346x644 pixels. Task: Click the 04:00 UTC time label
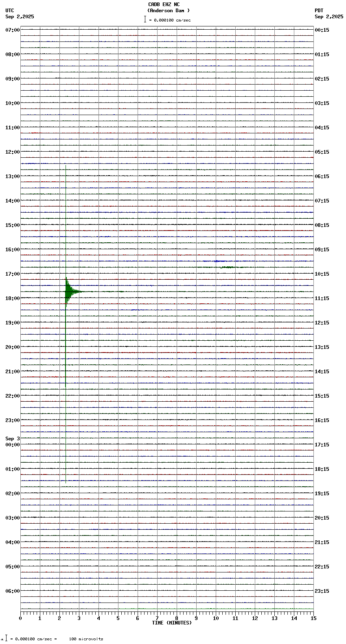(x=13, y=542)
